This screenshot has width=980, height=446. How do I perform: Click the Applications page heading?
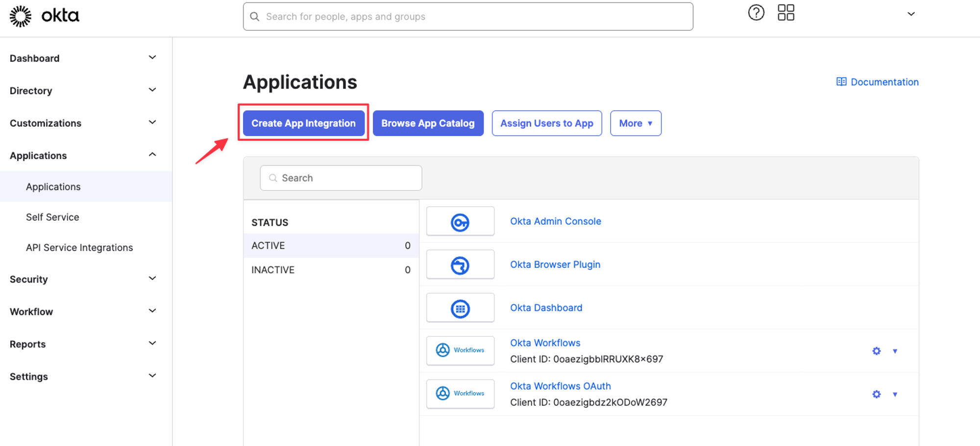click(x=300, y=82)
